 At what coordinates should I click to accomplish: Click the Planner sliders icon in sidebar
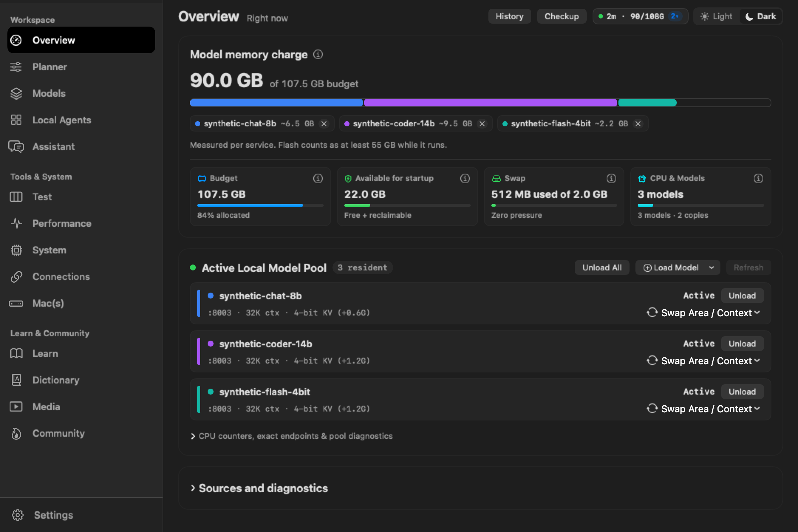[16, 67]
